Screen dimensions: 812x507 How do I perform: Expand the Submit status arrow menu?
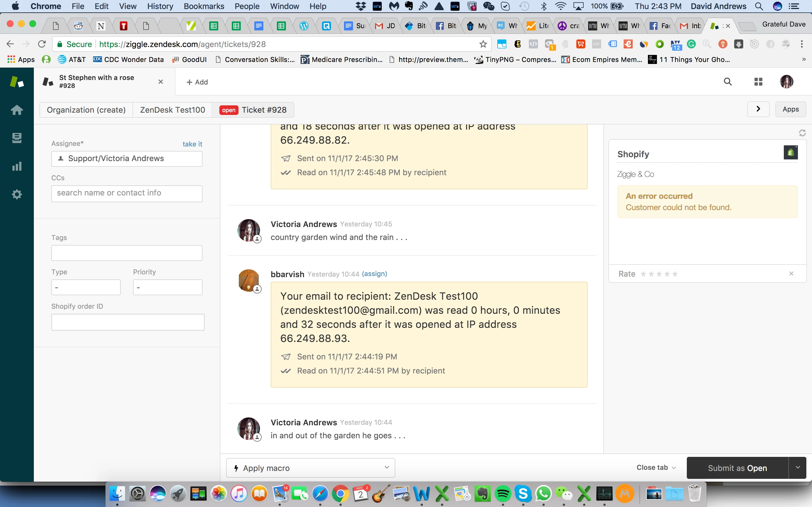tap(798, 468)
